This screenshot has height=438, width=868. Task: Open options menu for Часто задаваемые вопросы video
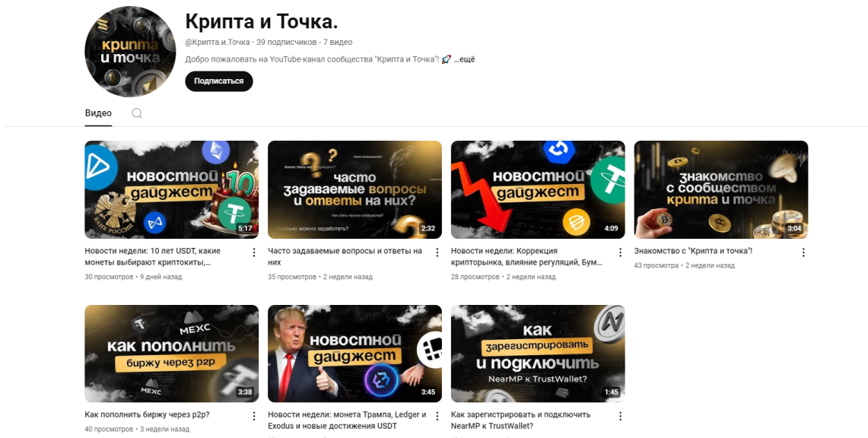coord(437,252)
